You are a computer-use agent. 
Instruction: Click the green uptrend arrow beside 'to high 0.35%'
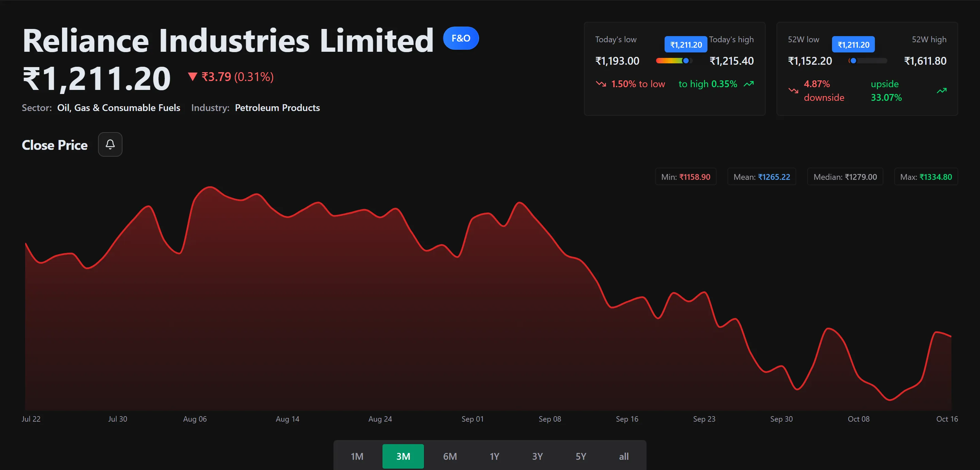tap(749, 84)
